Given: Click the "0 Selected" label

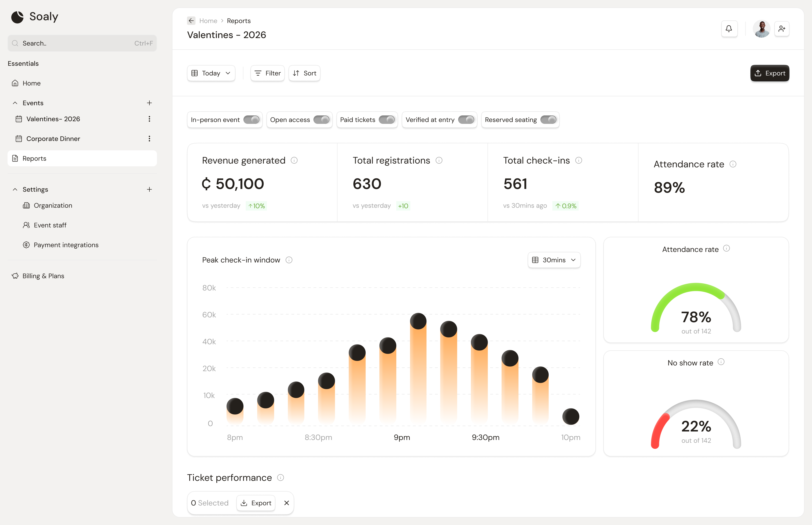Looking at the screenshot, I should 210,503.
